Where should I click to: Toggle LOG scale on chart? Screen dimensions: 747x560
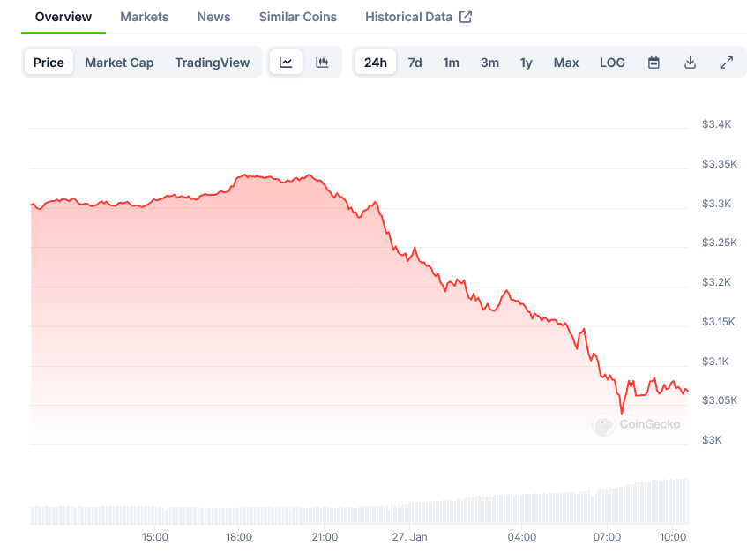pos(612,63)
